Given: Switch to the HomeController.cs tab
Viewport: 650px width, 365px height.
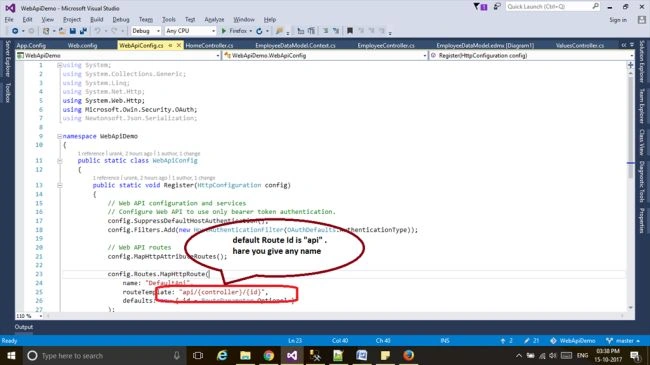Looking at the screenshot, I should pyautogui.click(x=209, y=45).
